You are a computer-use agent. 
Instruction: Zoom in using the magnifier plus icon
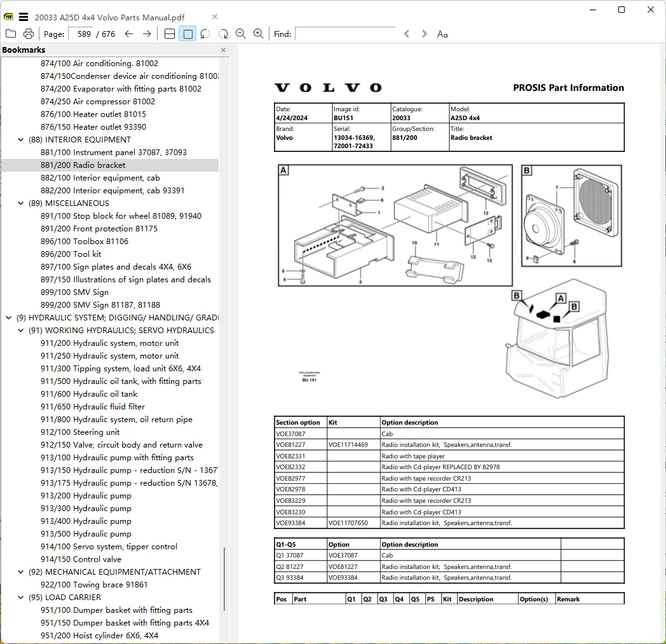tap(258, 34)
